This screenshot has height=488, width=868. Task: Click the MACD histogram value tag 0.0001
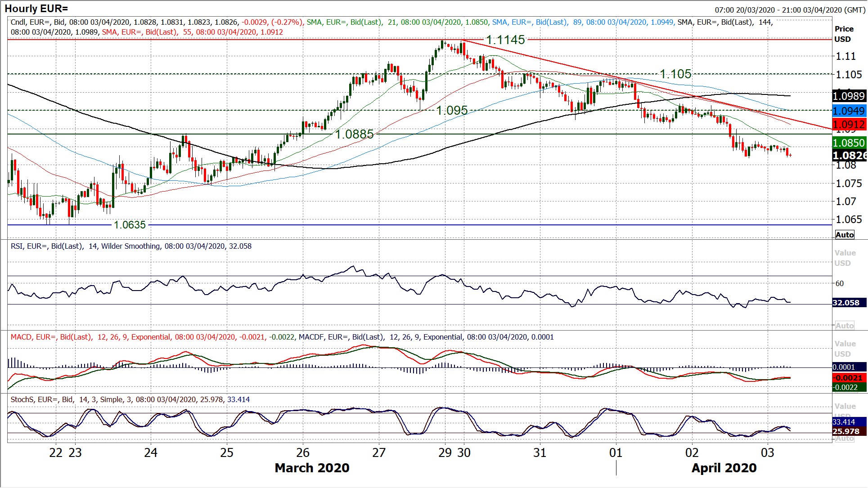[849, 367]
